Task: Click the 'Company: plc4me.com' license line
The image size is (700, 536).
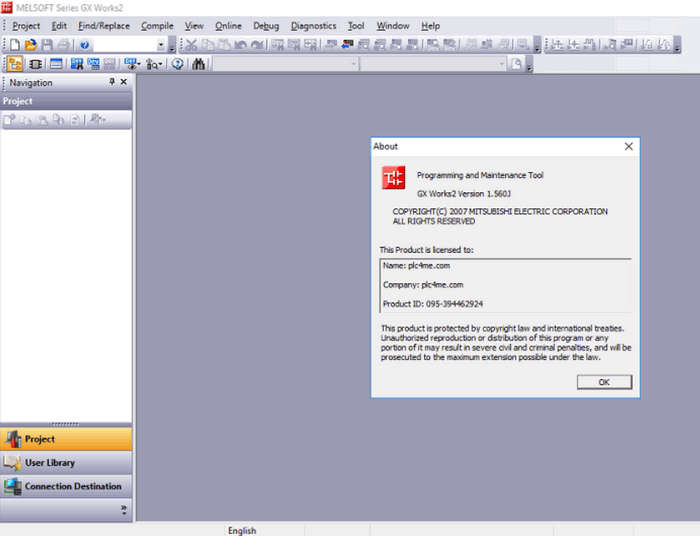Action: click(x=423, y=285)
